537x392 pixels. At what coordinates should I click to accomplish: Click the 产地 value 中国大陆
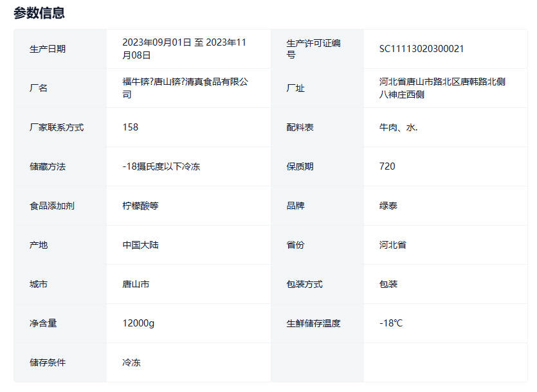point(140,245)
